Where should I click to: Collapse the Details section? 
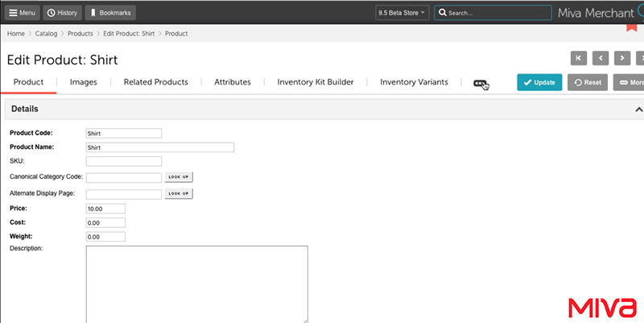coord(638,109)
